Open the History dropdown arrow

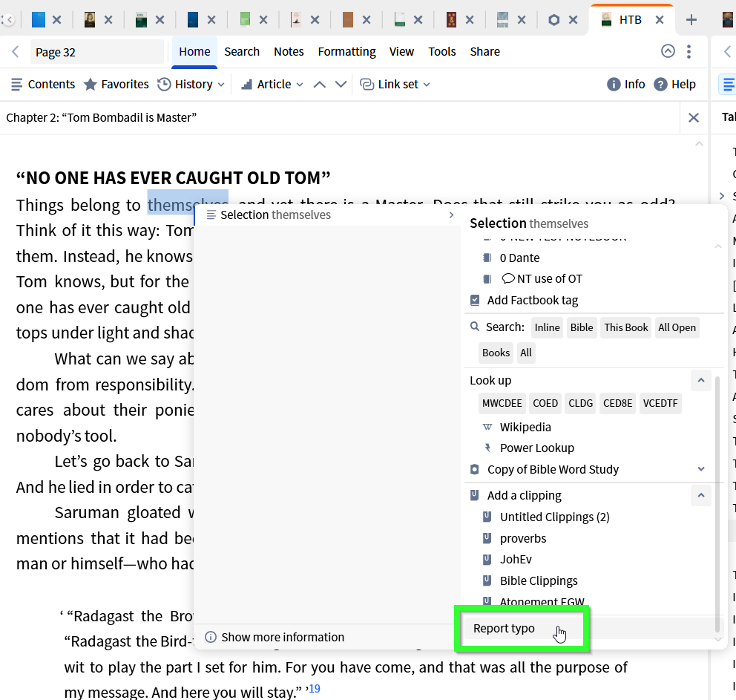(x=221, y=85)
